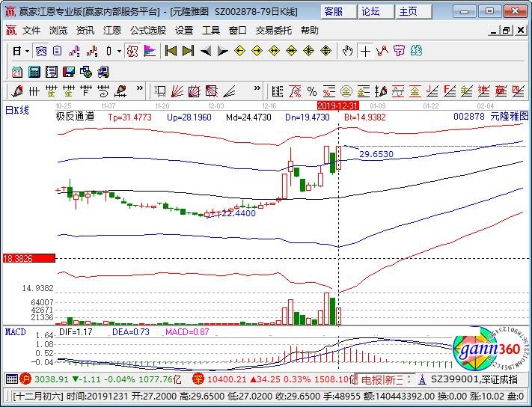Step chart left with black arrow

point(206,51)
